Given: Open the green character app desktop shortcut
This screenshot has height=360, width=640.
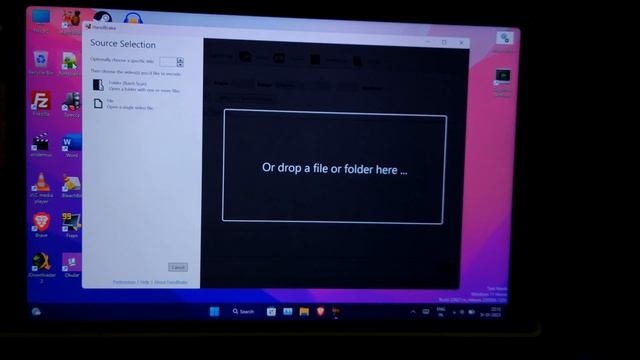Looking at the screenshot, I should click(x=70, y=64).
